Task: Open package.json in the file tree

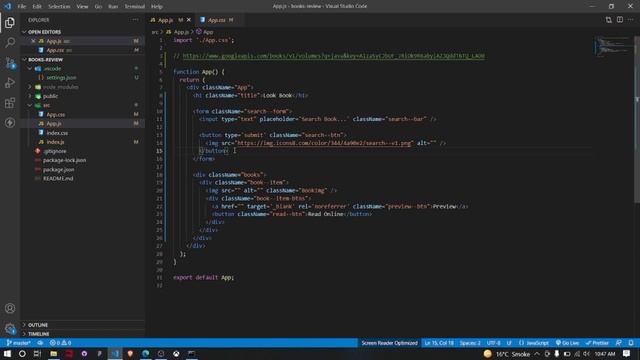Action: (58, 169)
